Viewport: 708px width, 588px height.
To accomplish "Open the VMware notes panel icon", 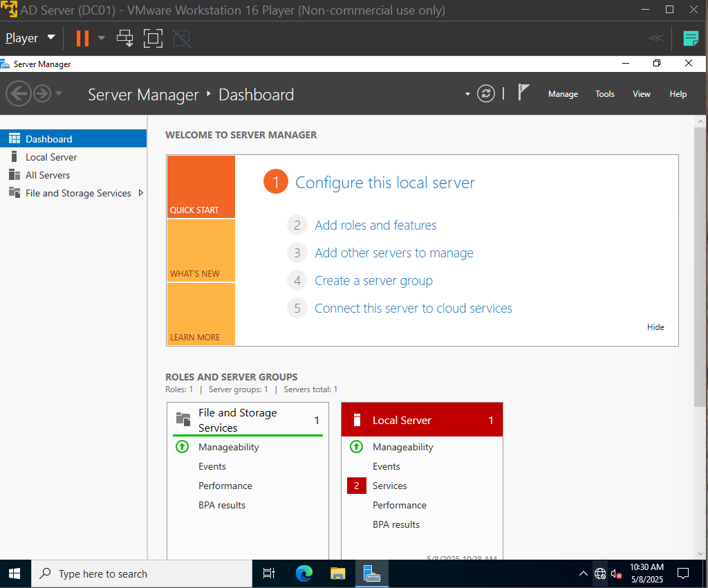I will [691, 38].
